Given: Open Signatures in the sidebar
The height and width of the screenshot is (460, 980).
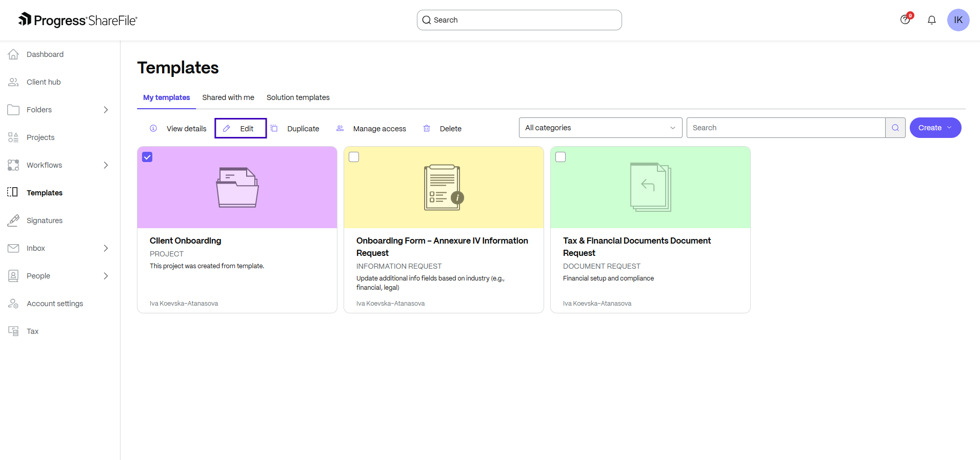Looking at the screenshot, I should tap(45, 221).
